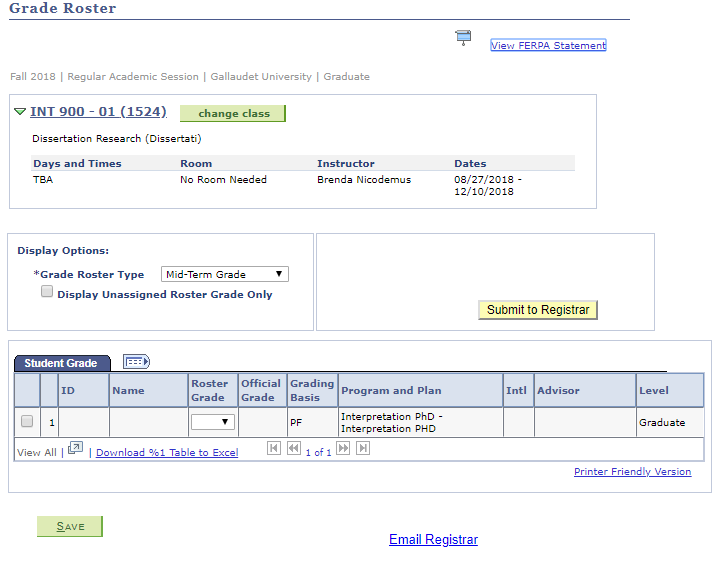Go to previous row in roster

294,449
